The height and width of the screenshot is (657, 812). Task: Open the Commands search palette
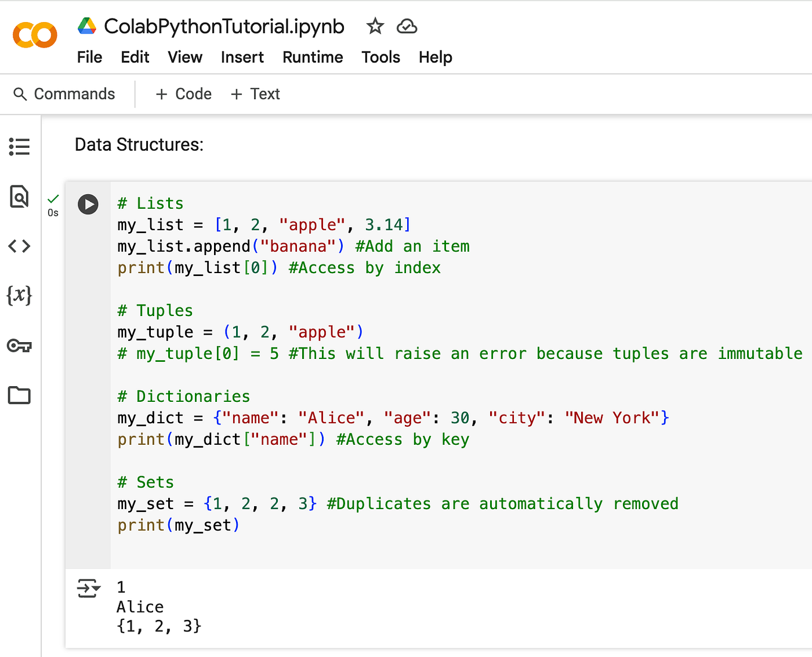point(64,94)
